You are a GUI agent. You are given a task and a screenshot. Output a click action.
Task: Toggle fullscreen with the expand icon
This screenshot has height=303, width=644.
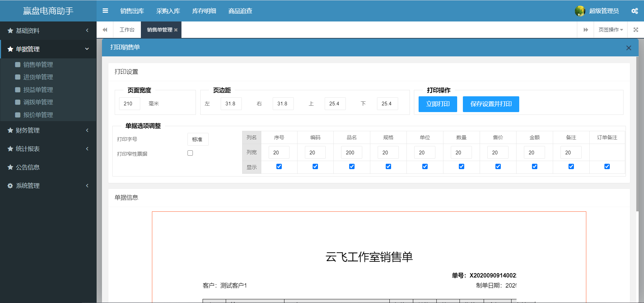click(636, 30)
